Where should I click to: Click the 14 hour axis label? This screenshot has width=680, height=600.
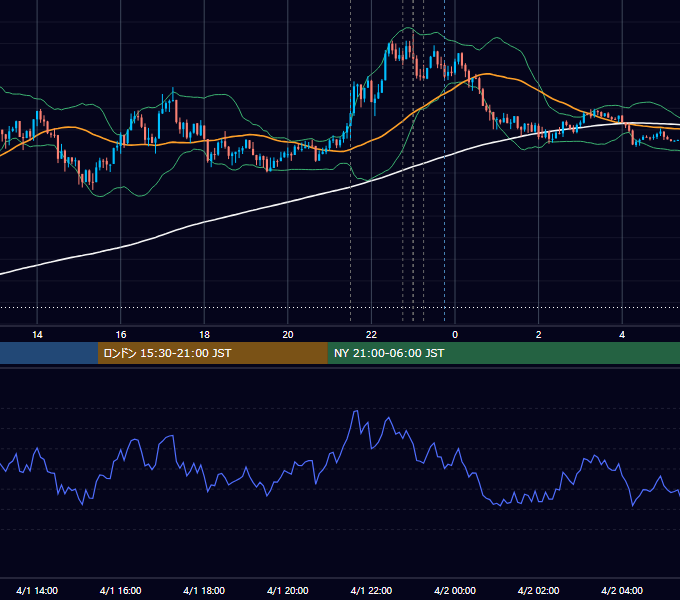point(37,335)
